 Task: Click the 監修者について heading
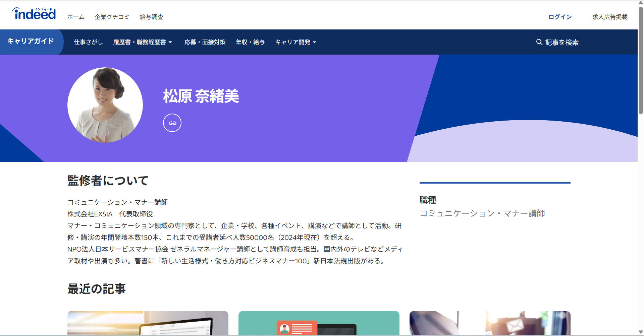(108, 181)
